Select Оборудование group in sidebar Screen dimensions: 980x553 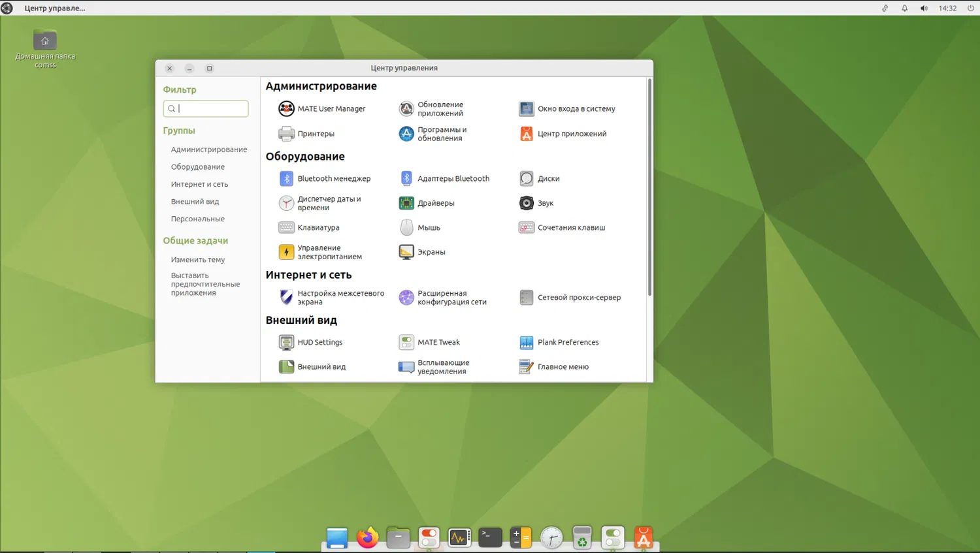(x=198, y=167)
